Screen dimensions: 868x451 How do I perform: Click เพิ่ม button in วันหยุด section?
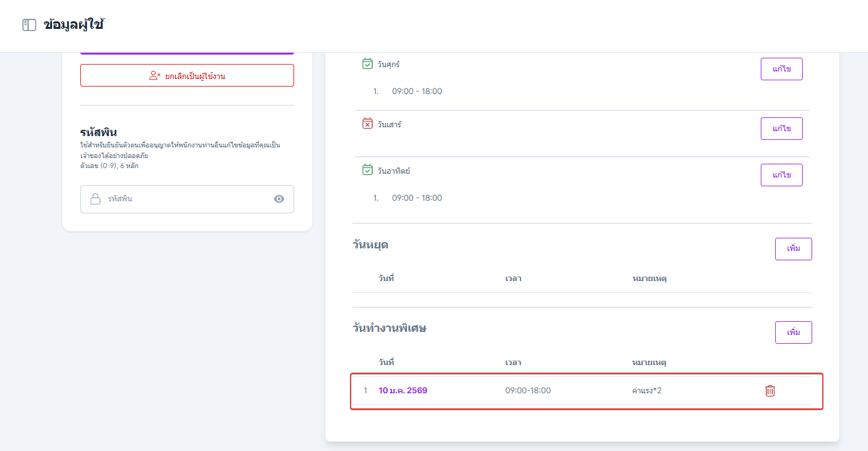tap(793, 249)
